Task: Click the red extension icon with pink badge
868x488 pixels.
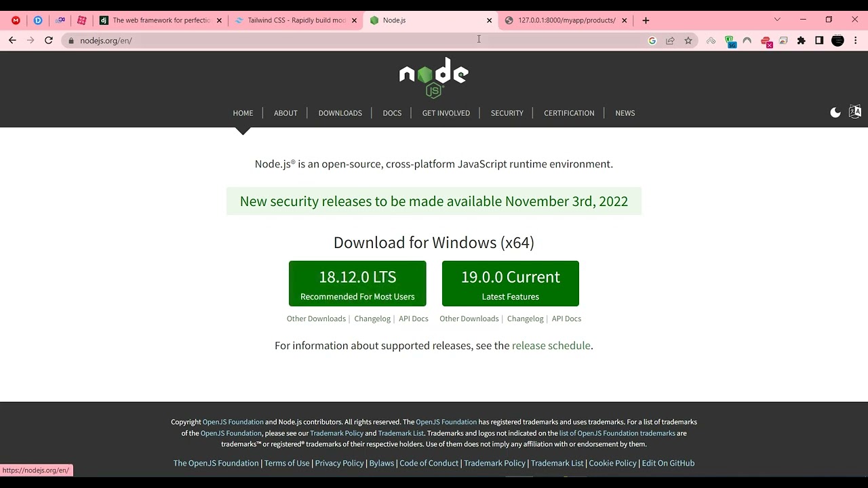Action: pos(766,41)
